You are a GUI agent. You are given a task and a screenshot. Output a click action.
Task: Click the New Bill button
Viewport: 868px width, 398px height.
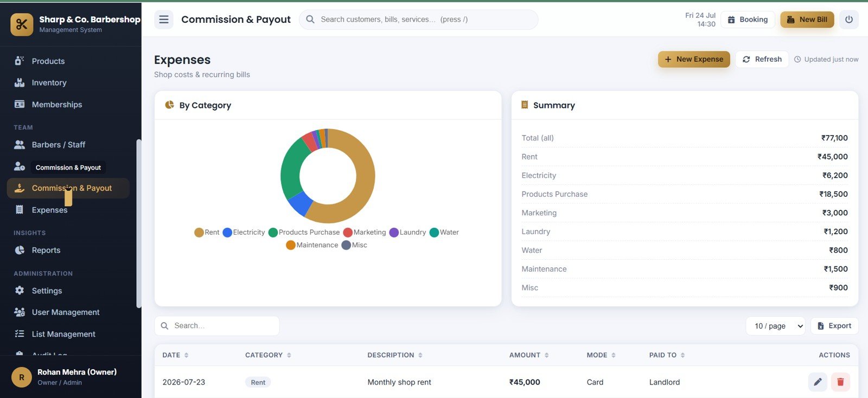[x=807, y=20]
